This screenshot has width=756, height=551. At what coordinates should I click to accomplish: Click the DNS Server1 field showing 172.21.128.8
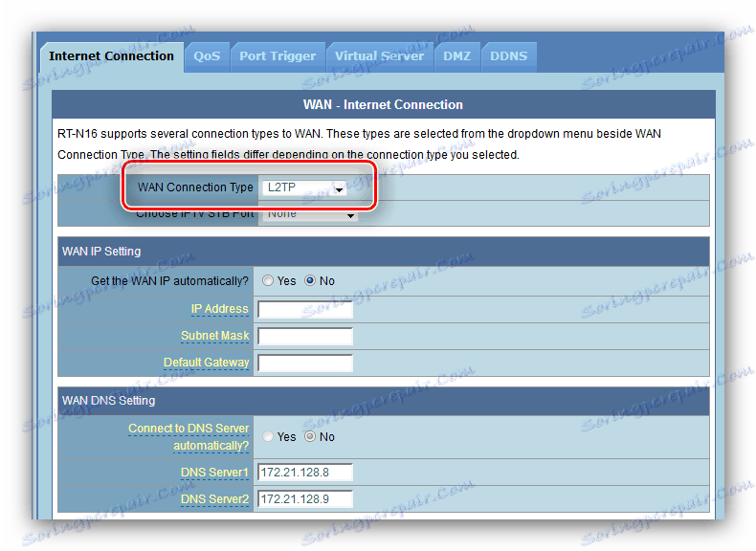click(x=305, y=473)
